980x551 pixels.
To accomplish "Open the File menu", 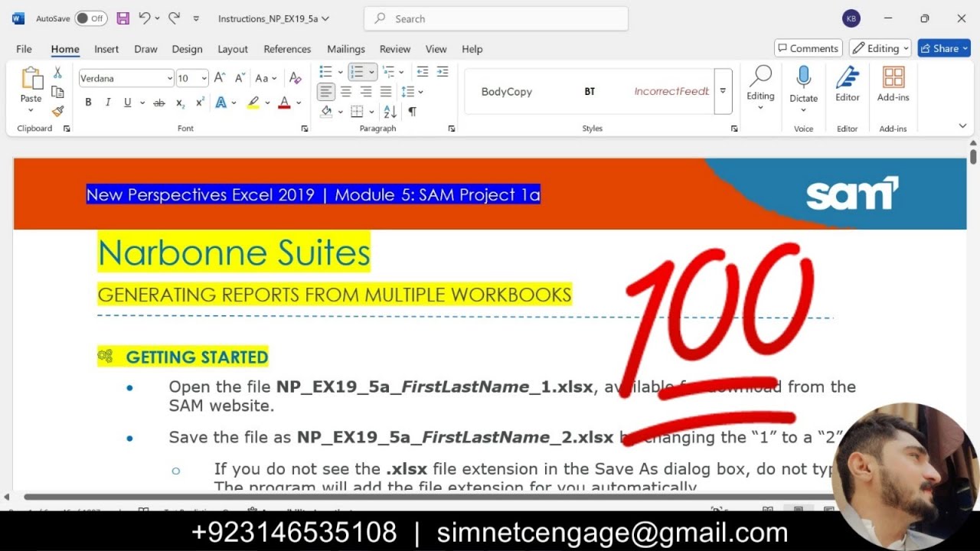I will click(24, 49).
